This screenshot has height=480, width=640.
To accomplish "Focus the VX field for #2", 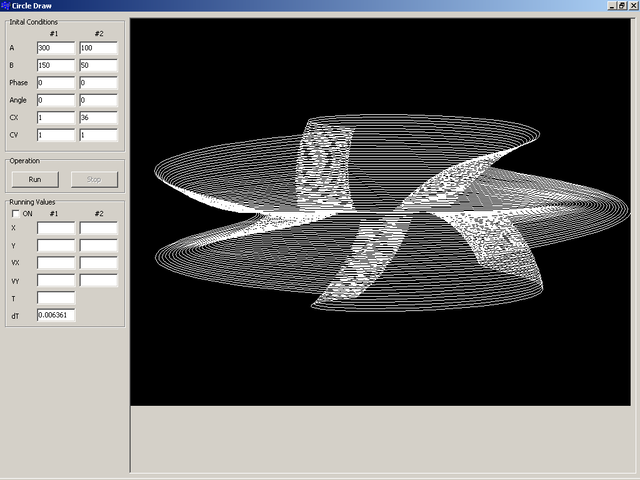I will tap(98, 263).
